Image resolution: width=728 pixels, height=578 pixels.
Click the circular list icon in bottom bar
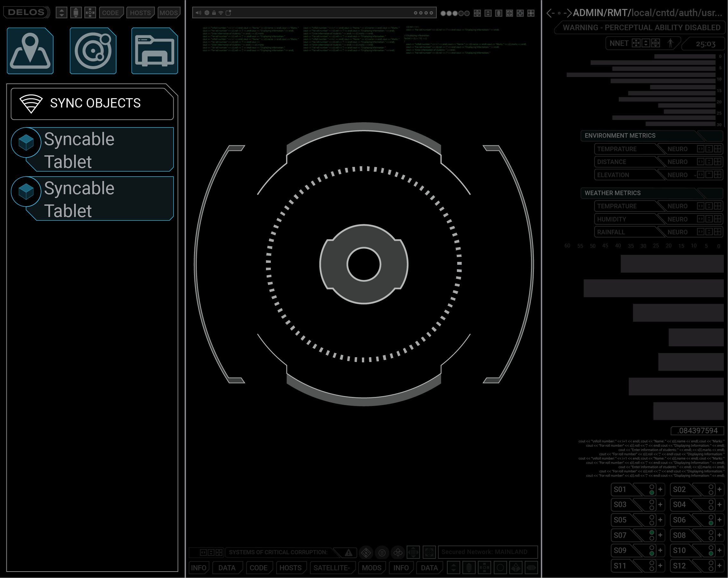[382, 553]
